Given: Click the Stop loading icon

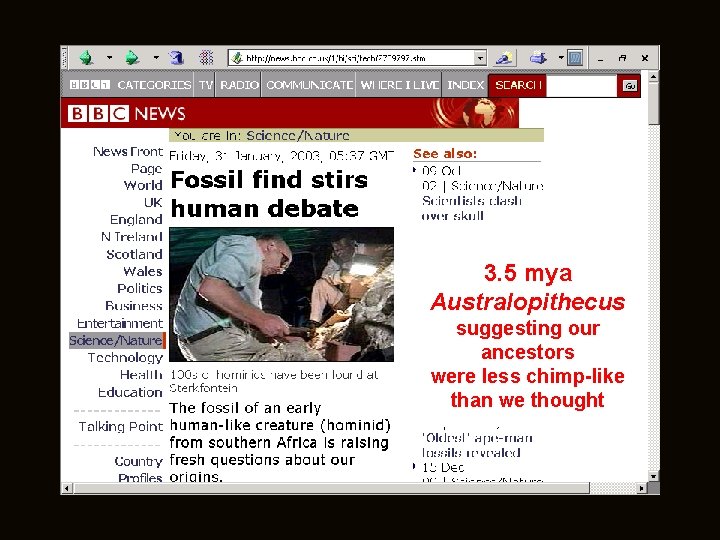Looking at the screenshot, I should point(206,58).
